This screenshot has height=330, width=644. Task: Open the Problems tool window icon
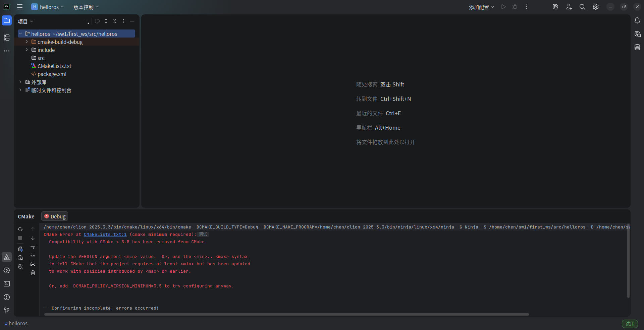(7, 297)
